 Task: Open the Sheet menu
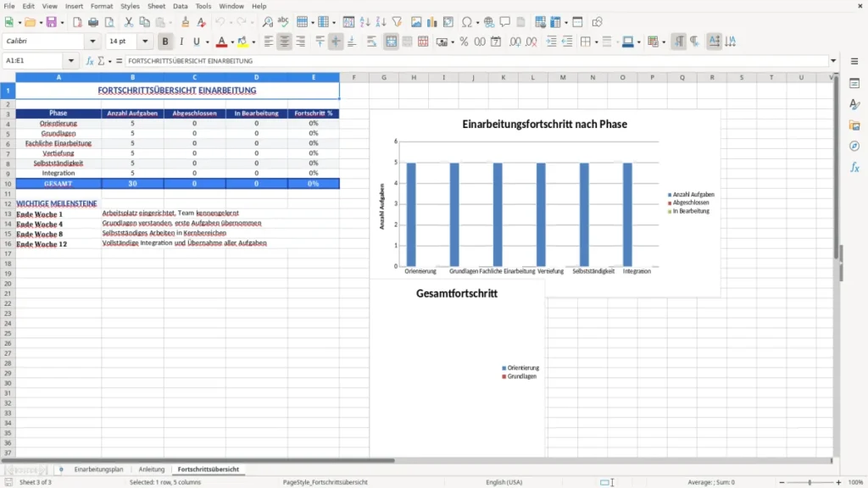[x=156, y=6]
